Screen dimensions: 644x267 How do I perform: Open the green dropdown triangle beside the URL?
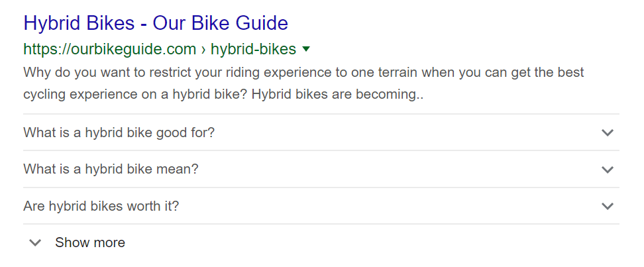click(305, 49)
